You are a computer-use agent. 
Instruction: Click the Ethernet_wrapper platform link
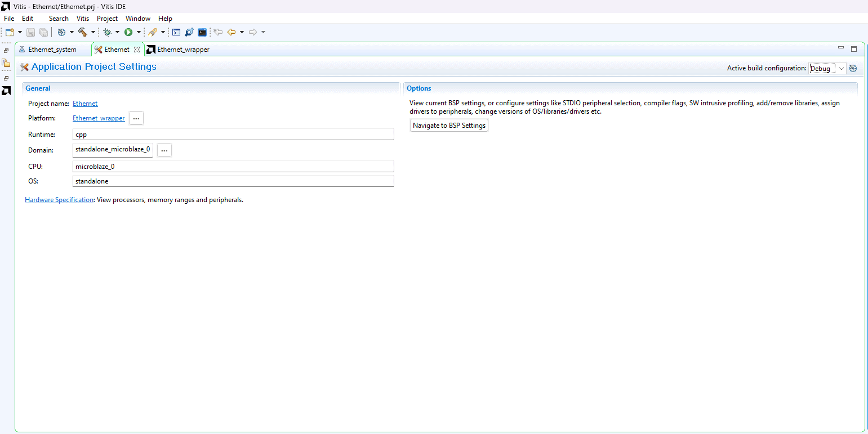pyautogui.click(x=99, y=118)
